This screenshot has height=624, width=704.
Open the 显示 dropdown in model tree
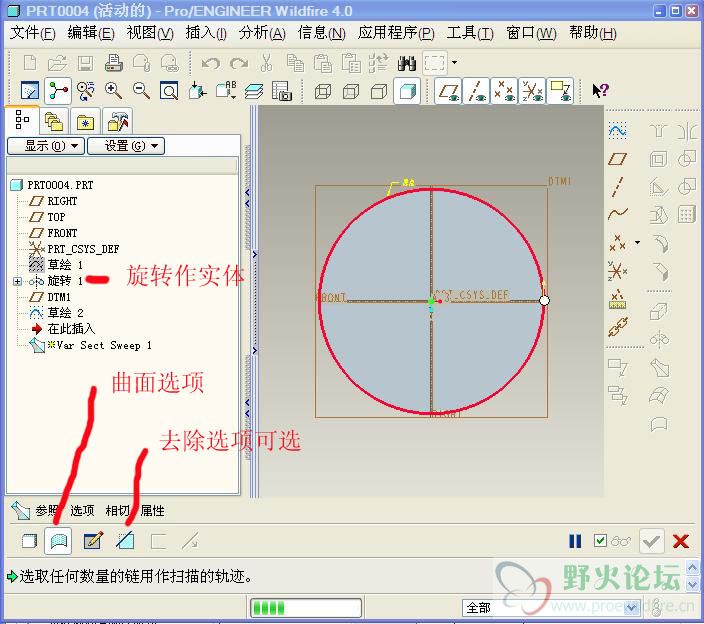[x=44, y=146]
